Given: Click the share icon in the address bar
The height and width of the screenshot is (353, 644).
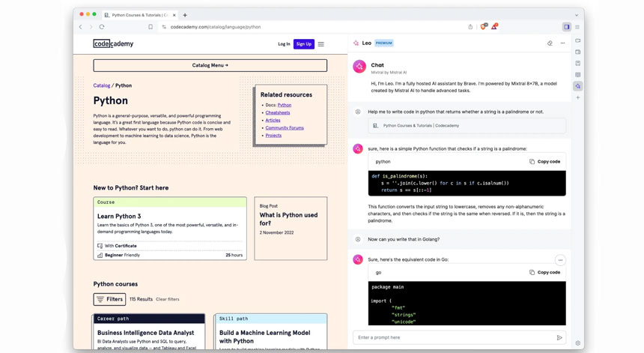Looking at the screenshot, I should [470, 27].
